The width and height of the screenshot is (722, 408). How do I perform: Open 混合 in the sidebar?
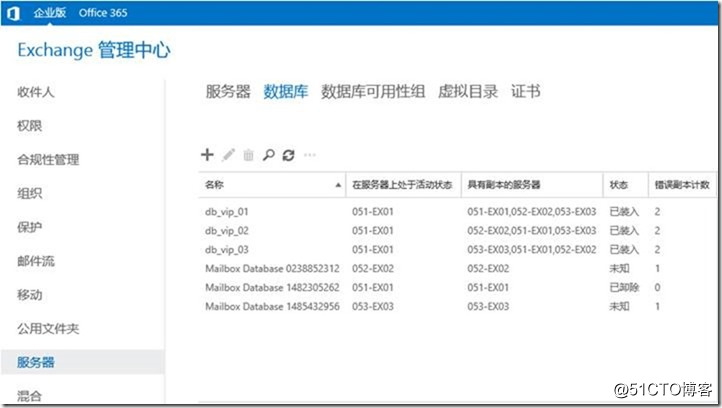coord(29,396)
